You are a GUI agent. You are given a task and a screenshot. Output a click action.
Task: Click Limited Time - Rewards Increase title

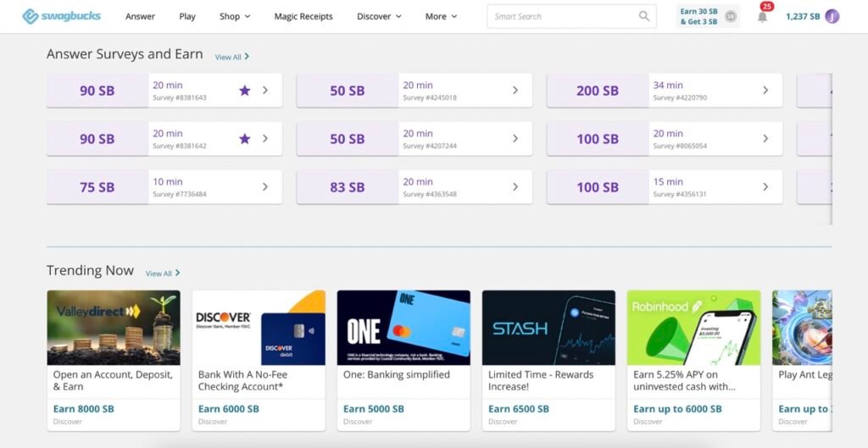click(541, 380)
